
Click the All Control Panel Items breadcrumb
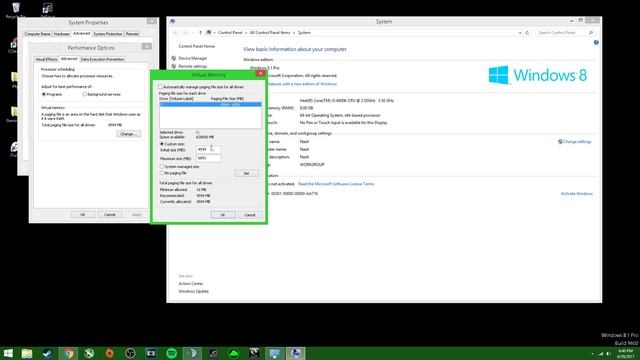coord(270,33)
